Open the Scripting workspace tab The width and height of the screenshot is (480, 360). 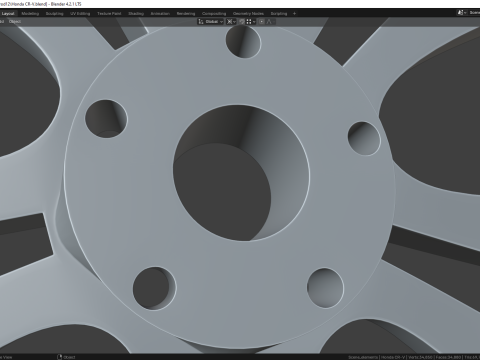(279, 14)
